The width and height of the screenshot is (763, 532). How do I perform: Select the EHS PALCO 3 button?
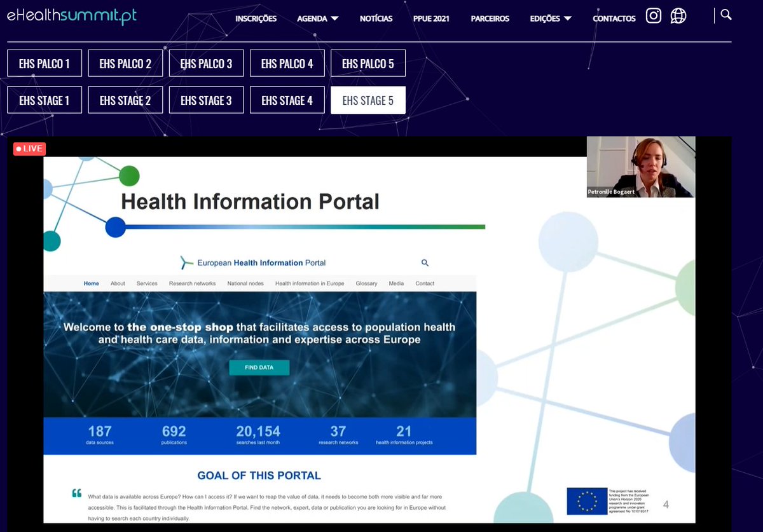coord(206,63)
